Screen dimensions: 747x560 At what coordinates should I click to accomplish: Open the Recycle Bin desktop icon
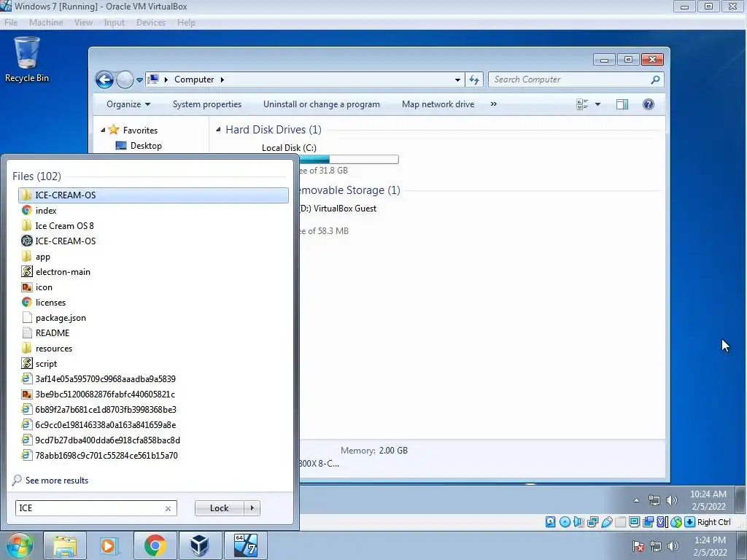pos(27,60)
